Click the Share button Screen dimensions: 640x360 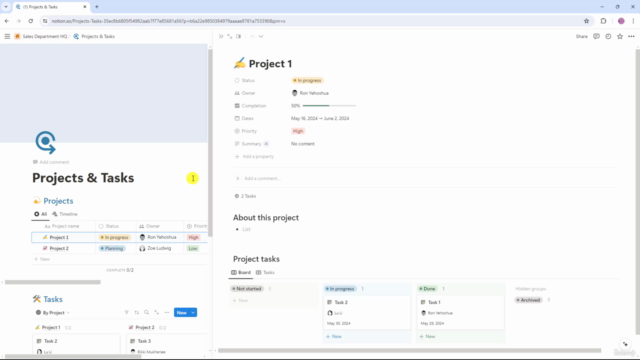coord(582,36)
